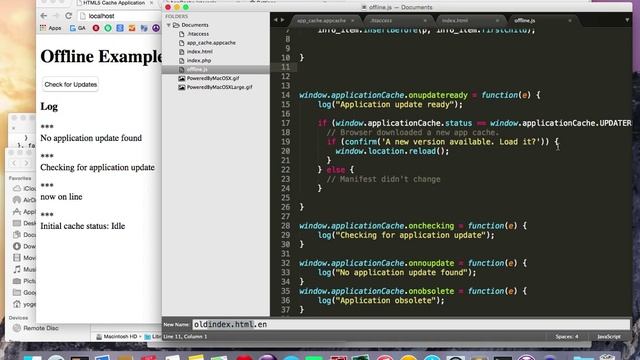
Task: Open AirDrop in Finder sidebar
Action: click(24, 200)
